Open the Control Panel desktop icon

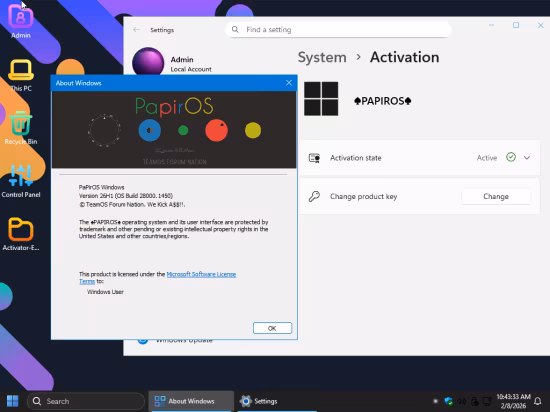tap(21, 181)
